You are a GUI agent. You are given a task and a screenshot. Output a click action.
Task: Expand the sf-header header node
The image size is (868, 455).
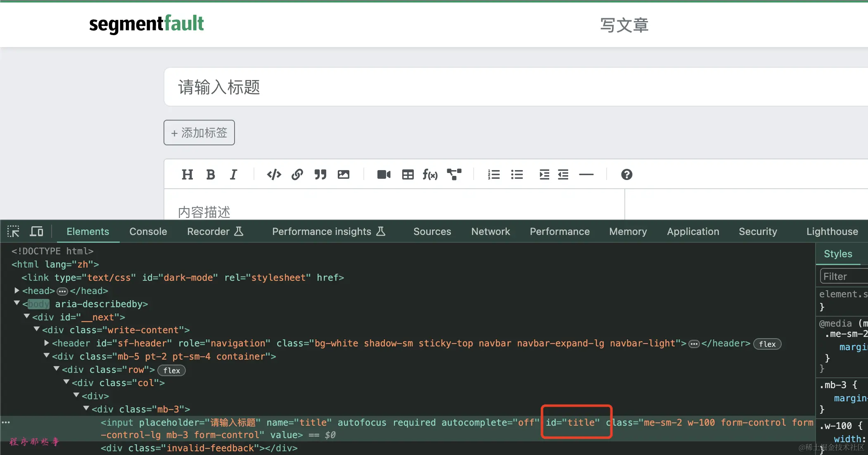47,343
